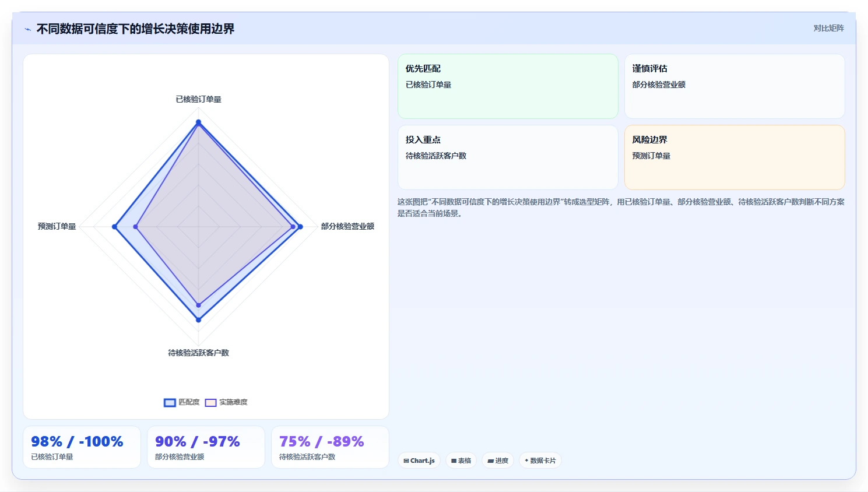Click the 匹配度 point on 待核验活跃客户数 axis
This screenshot has height=492, width=868.
tap(199, 319)
